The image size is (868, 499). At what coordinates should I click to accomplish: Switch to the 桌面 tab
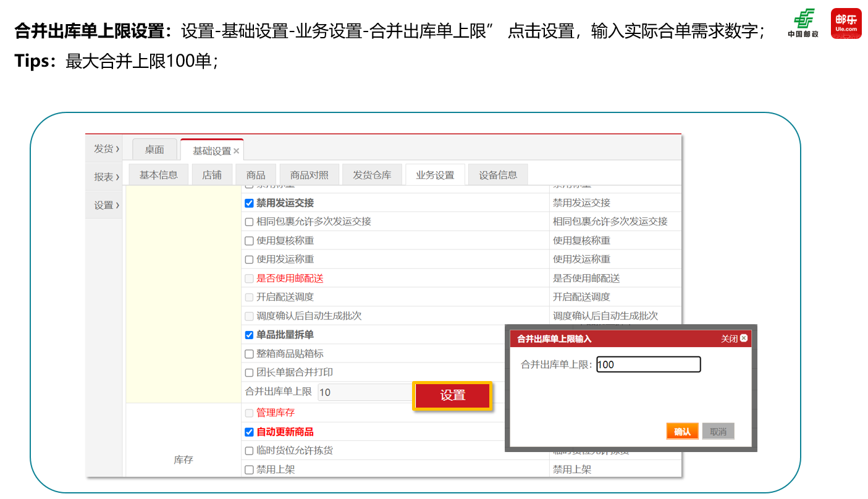point(154,150)
